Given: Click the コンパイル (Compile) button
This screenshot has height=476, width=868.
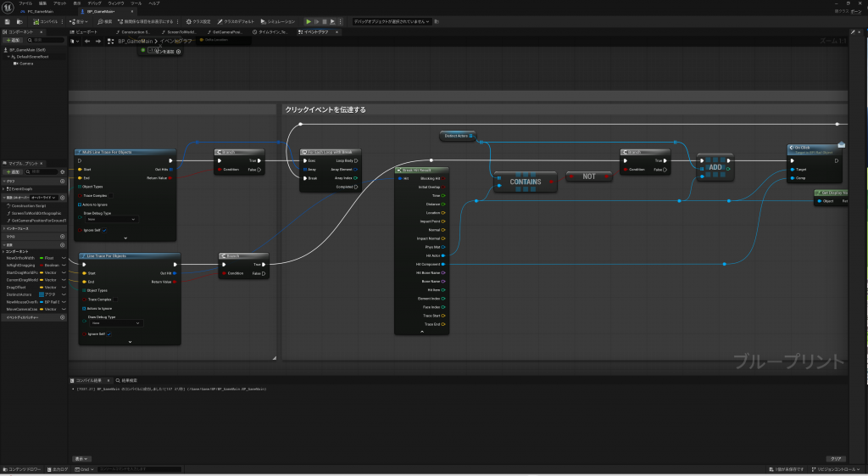Looking at the screenshot, I should [x=46, y=21].
